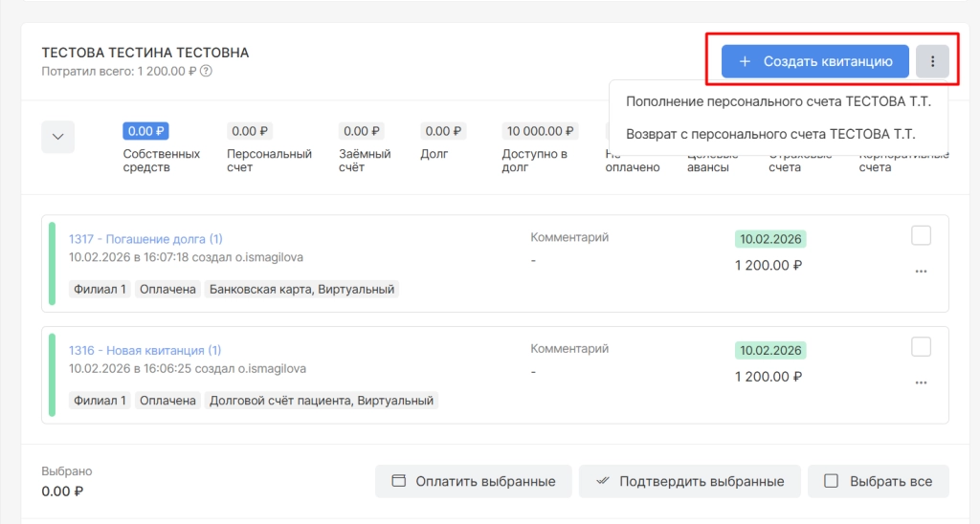Click the Оплачена tag on receipt 1316
Image resolution: width=980 pixels, height=524 pixels.
click(167, 401)
